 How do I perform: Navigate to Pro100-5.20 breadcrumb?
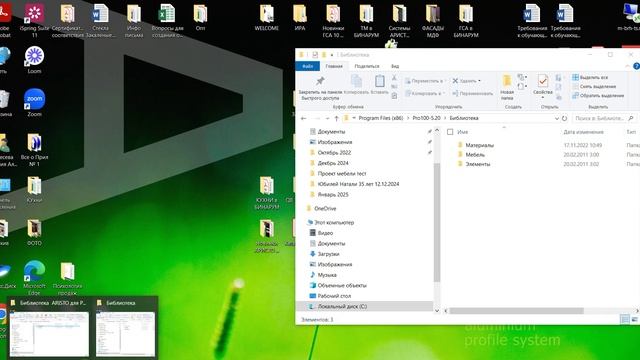[427, 118]
